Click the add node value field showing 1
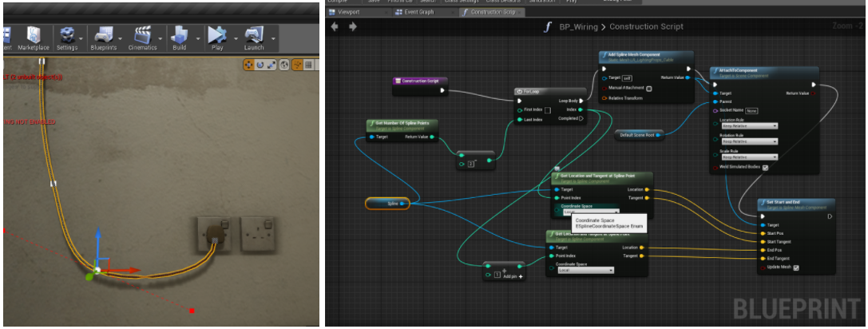Image resolution: width=868 pixels, height=329 pixels. 497,274
